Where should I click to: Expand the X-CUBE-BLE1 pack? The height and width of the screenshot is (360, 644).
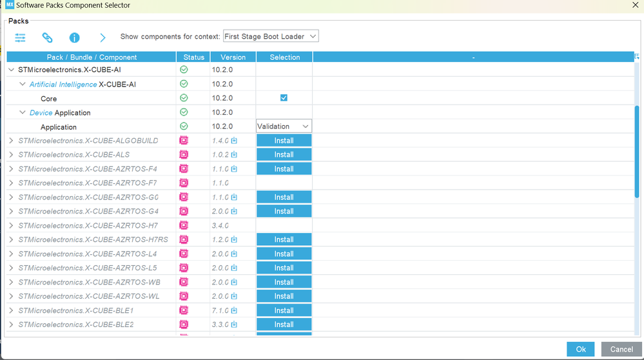tap(11, 310)
